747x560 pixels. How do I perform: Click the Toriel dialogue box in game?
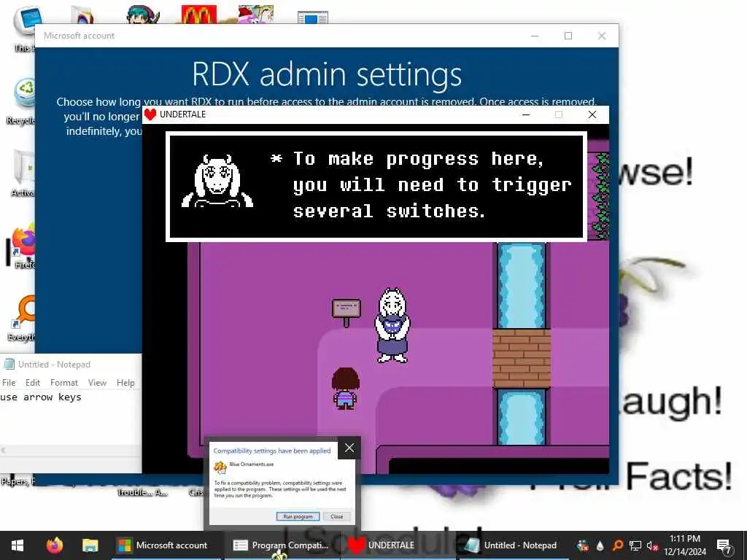[376, 187]
